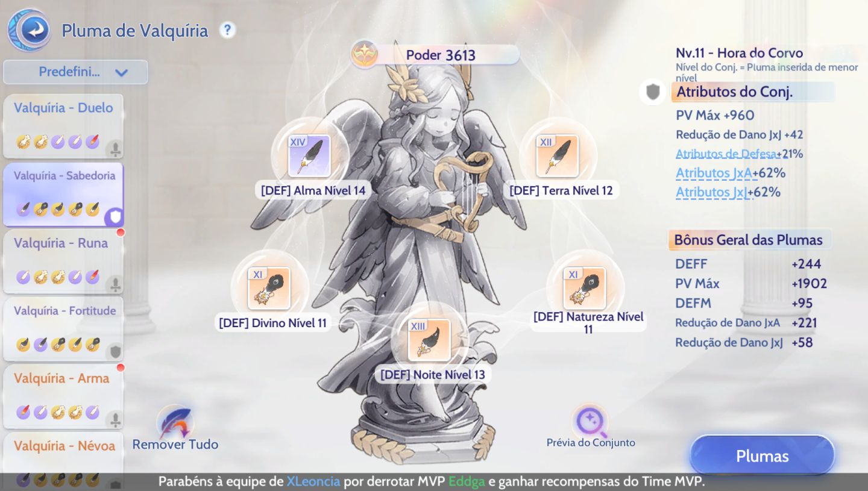This screenshot has height=491, width=868.
Task: Click shield badge on Valquíria - Sabedoria card
Action: click(115, 217)
